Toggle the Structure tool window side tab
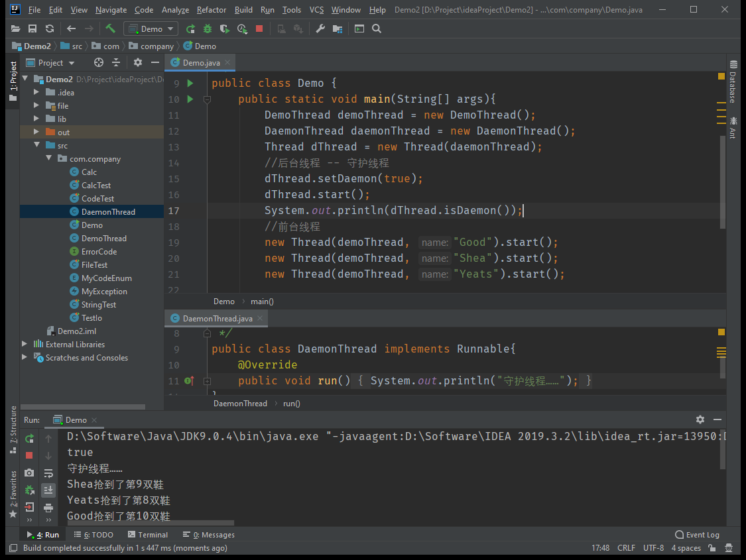The width and height of the screenshot is (746, 560). pos(13,429)
